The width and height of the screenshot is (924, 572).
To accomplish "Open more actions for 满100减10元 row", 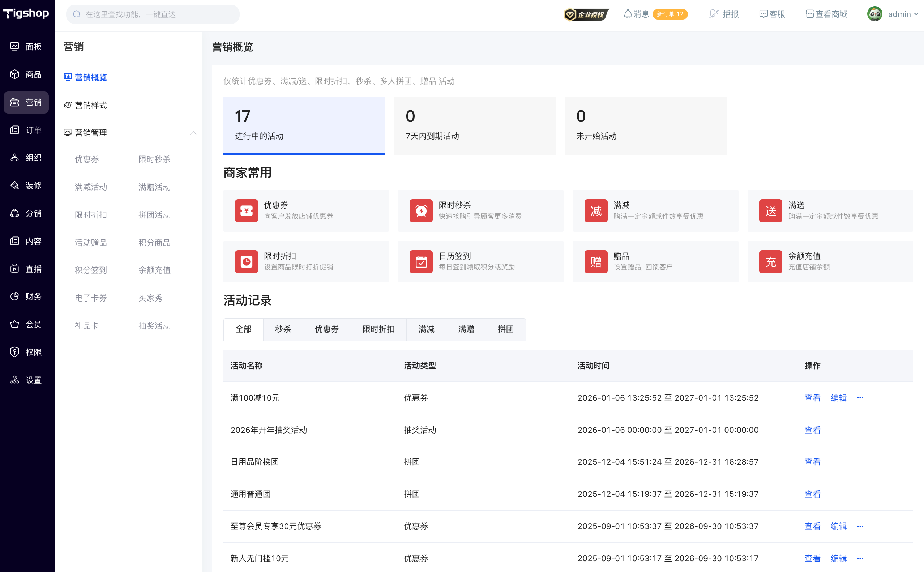I will pos(860,398).
